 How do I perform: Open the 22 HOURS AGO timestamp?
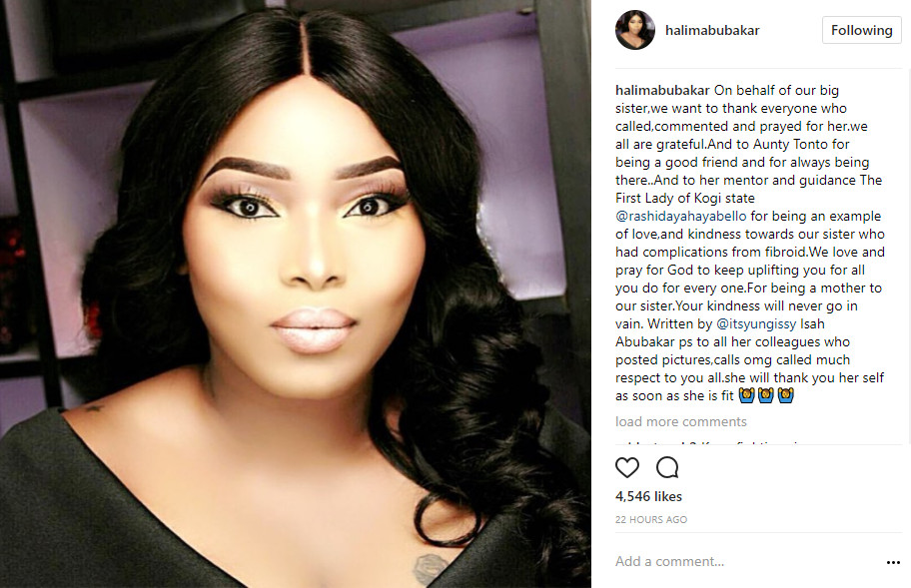tap(650, 519)
